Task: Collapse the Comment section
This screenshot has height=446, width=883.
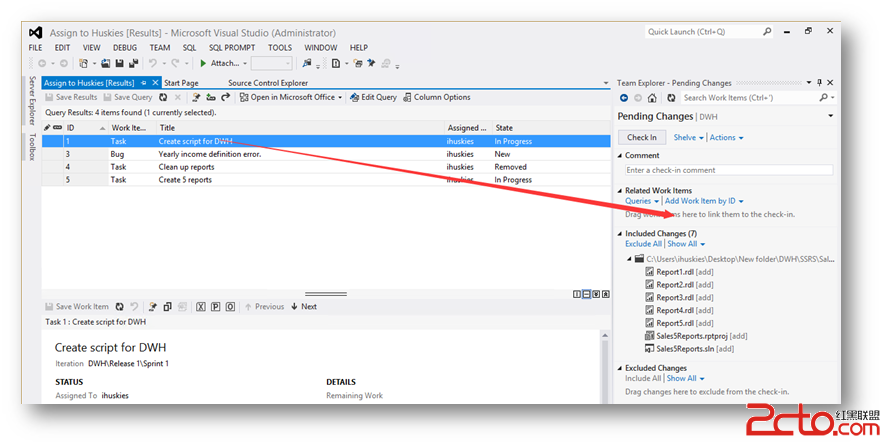Action: coord(620,155)
